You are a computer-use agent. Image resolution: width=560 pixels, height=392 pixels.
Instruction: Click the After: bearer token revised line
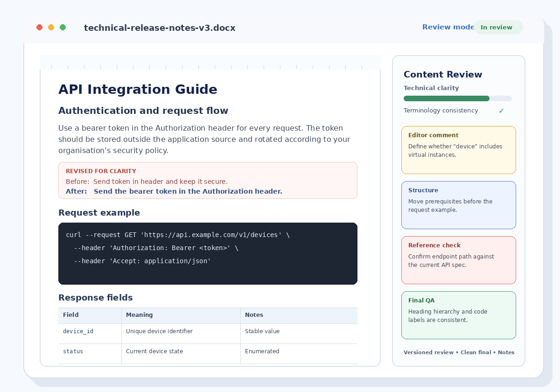point(174,191)
